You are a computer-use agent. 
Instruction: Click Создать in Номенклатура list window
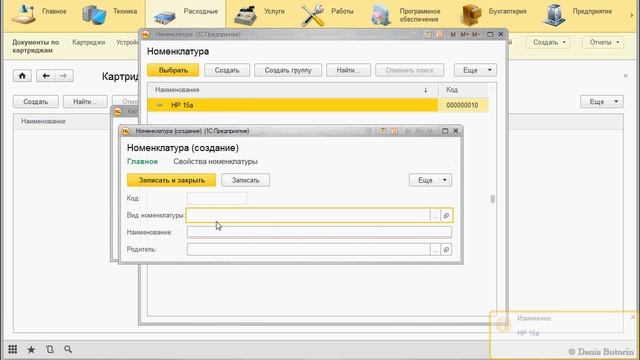pyautogui.click(x=227, y=70)
